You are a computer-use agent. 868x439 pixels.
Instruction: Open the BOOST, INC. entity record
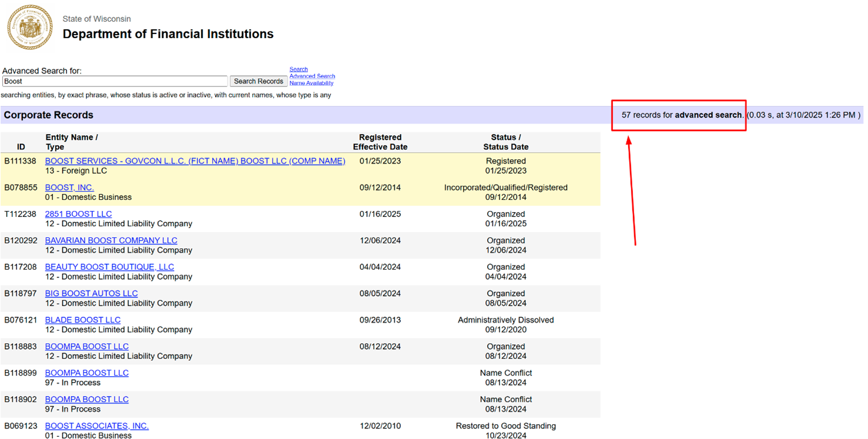point(69,187)
